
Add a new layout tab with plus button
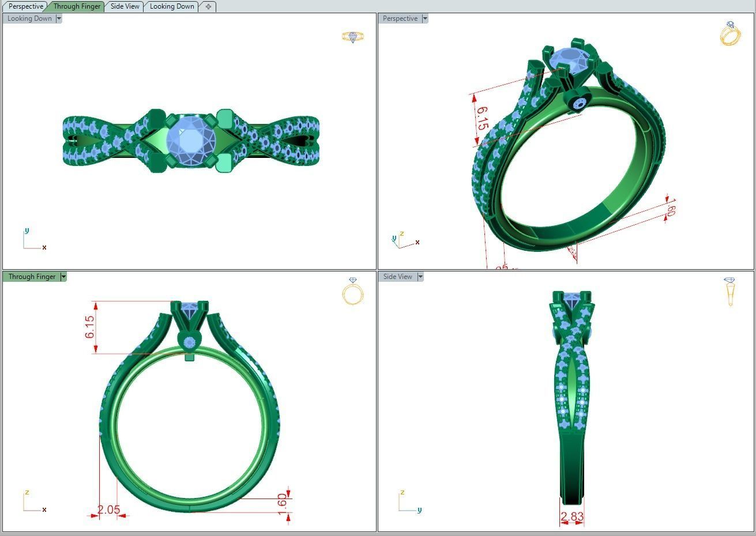click(208, 6)
